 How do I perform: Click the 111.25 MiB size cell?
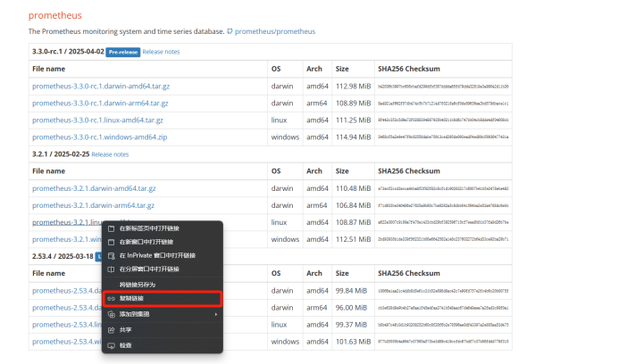click(x=353, y=120)
